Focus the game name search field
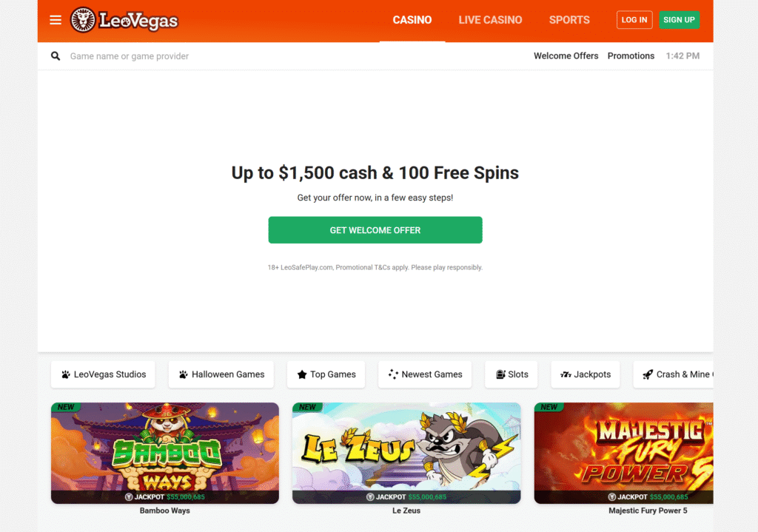 pos(290,56)
